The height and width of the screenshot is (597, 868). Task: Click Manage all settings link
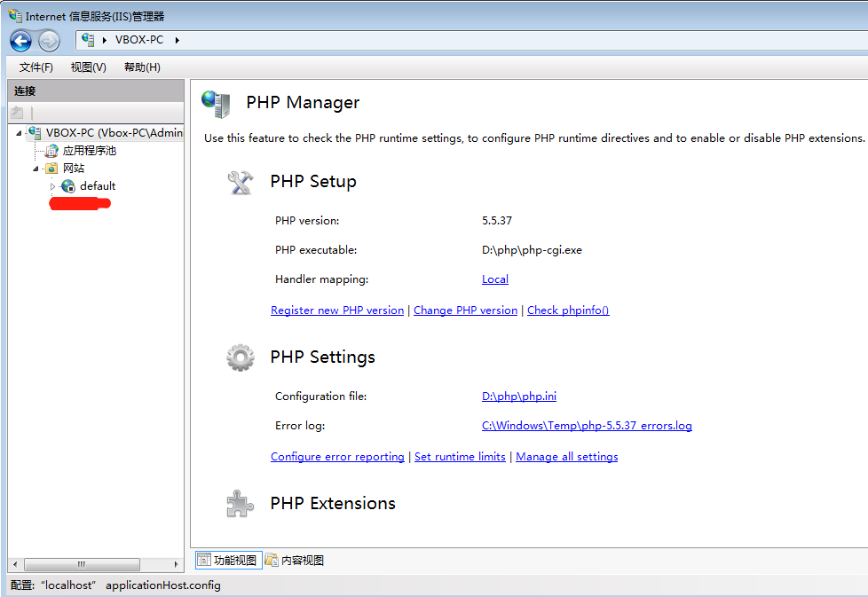point(567,457)
